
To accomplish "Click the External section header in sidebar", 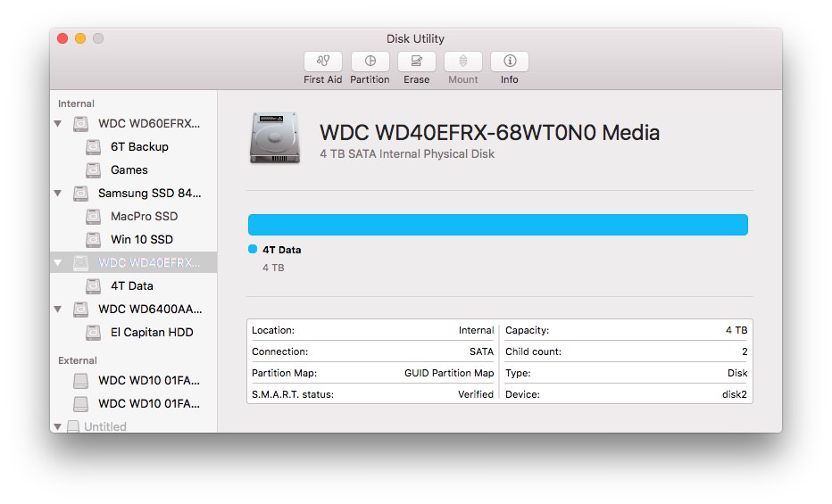I will tap(78, 360).
